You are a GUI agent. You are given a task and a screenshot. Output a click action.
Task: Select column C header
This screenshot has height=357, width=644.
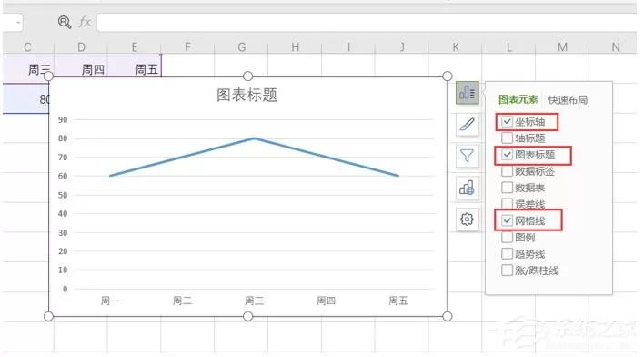pyautogui.click(x=28, y=47)
